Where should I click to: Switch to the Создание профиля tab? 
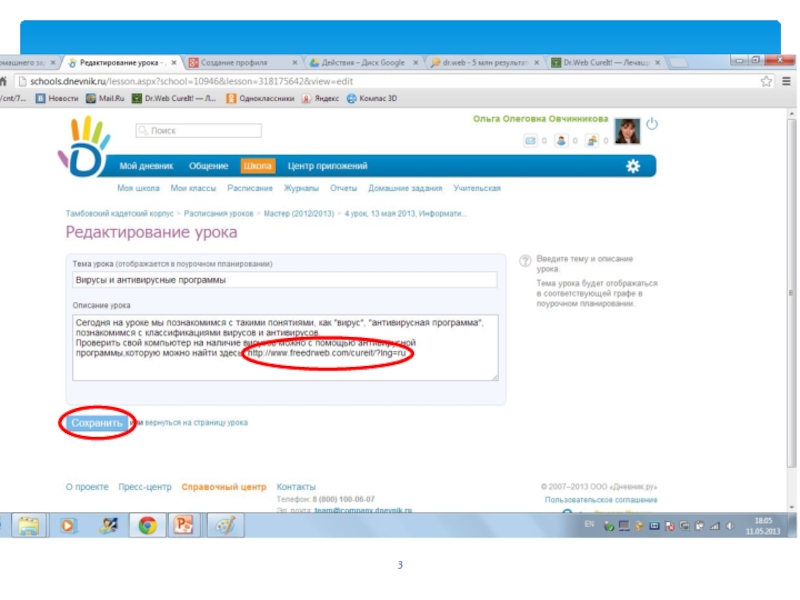coord(242,63)
